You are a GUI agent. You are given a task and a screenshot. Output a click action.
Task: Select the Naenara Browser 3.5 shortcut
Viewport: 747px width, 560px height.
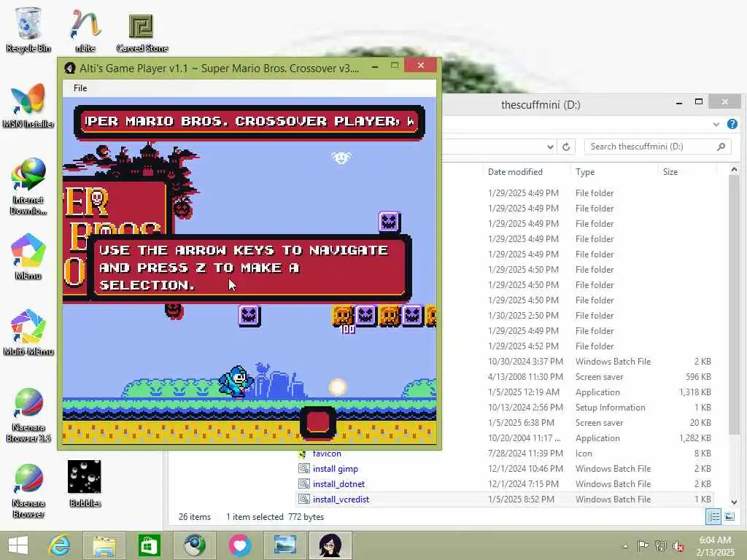coord(28,415)
